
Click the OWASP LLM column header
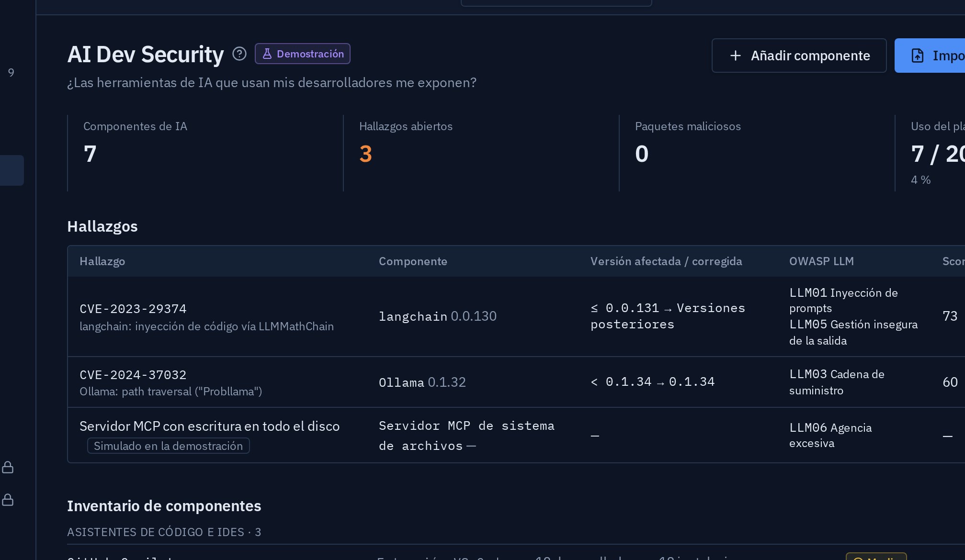(x=821, y=261)
